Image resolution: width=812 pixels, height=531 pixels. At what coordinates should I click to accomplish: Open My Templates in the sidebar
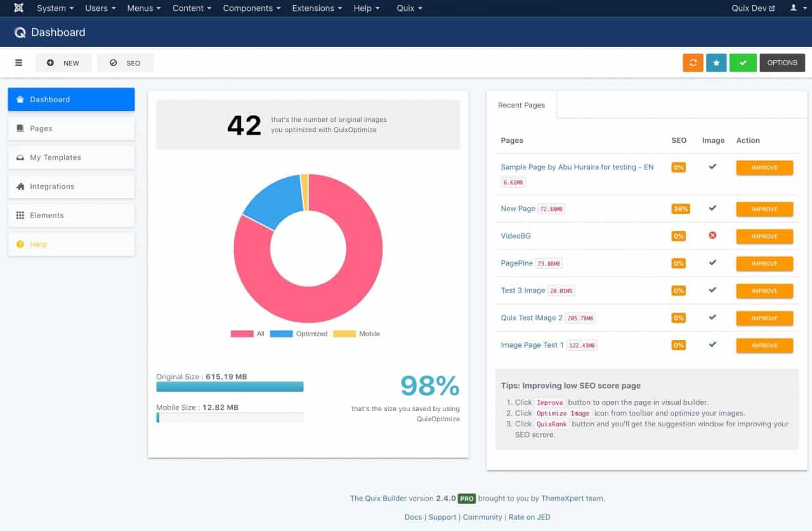tap(71, 157)
